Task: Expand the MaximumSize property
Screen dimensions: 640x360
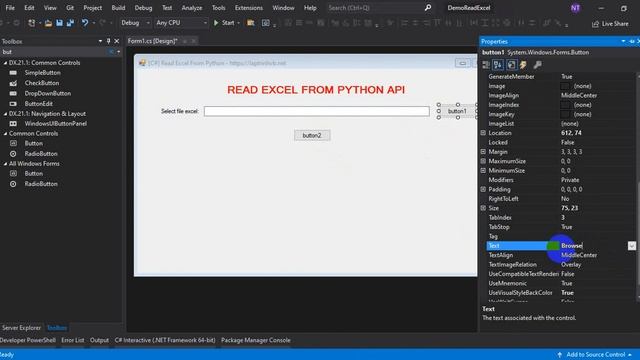Action: [483, 161]
